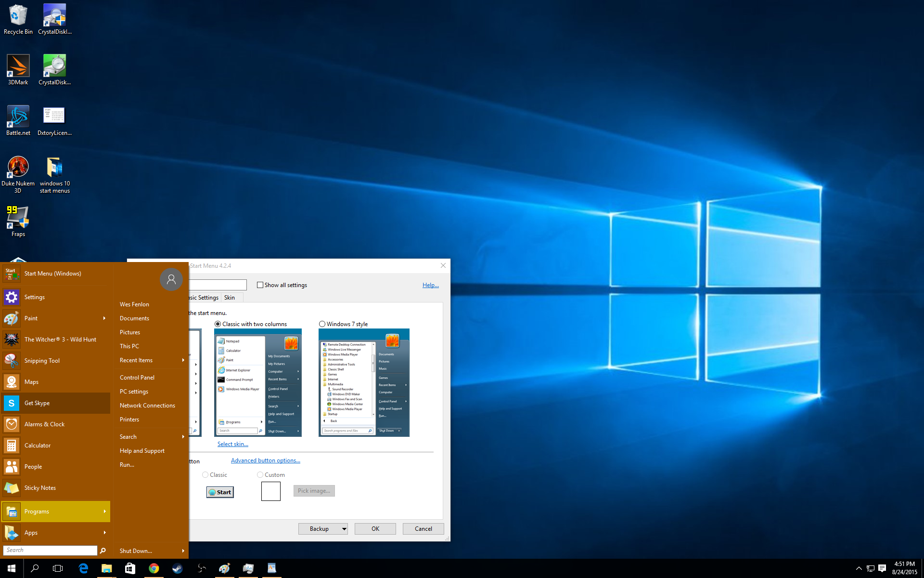This screenshot has height=578, width=924.
Task: Expand the Apps submenu
Action: point(104,533)
